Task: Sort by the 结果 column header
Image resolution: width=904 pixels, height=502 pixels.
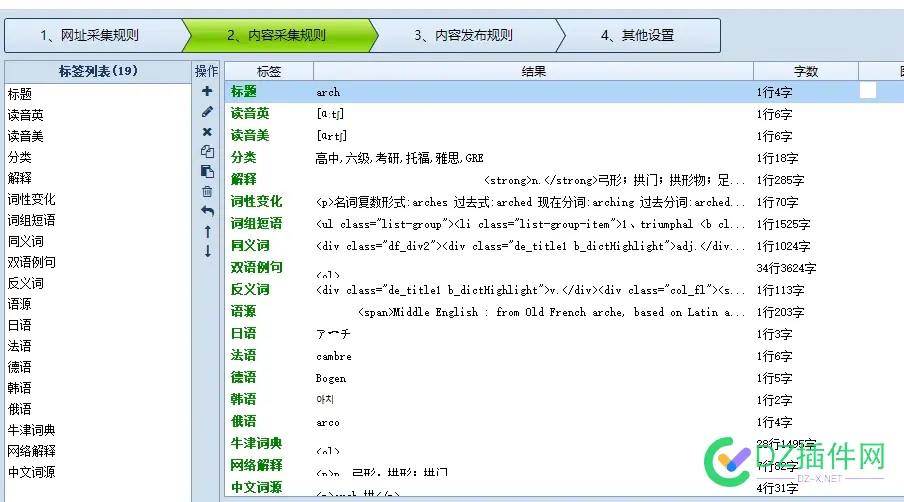Action: (x=533, y=71)
